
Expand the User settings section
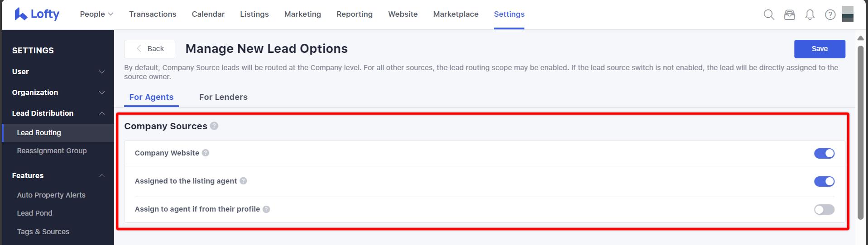[58, 71]
